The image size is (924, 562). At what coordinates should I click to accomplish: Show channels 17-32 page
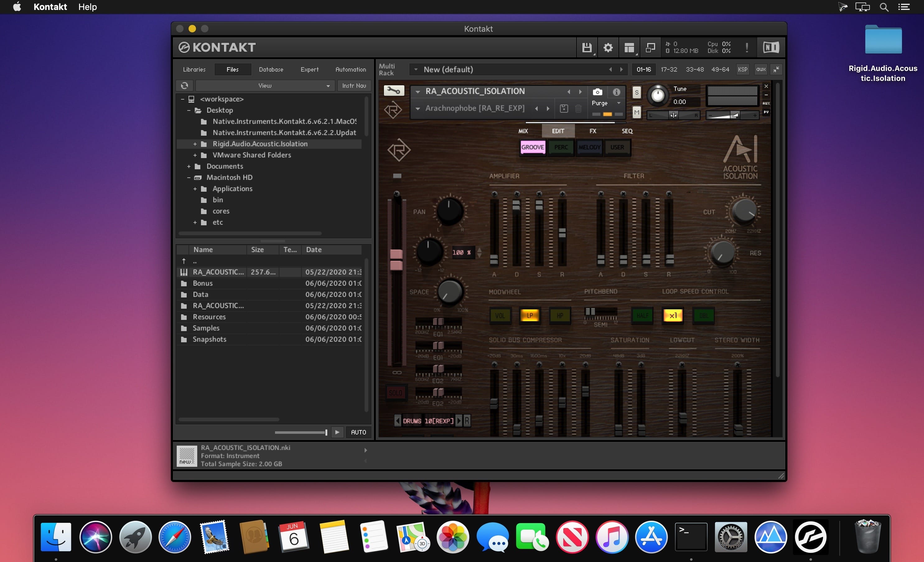(669, 69)
